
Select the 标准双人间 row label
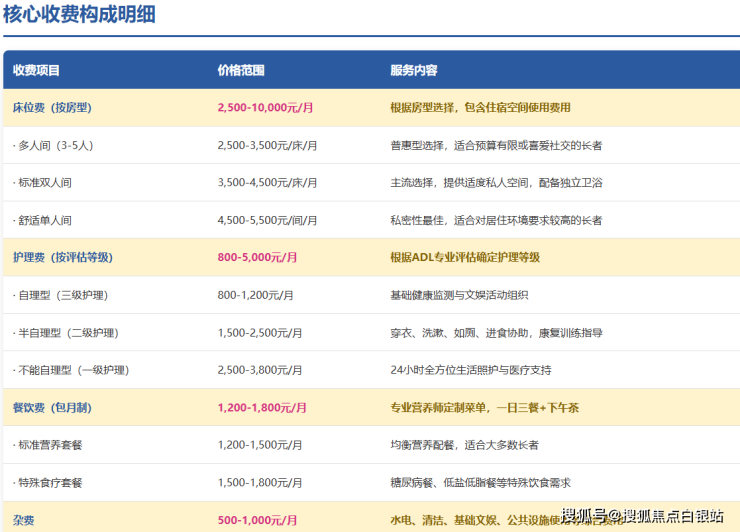coord(43,183)
